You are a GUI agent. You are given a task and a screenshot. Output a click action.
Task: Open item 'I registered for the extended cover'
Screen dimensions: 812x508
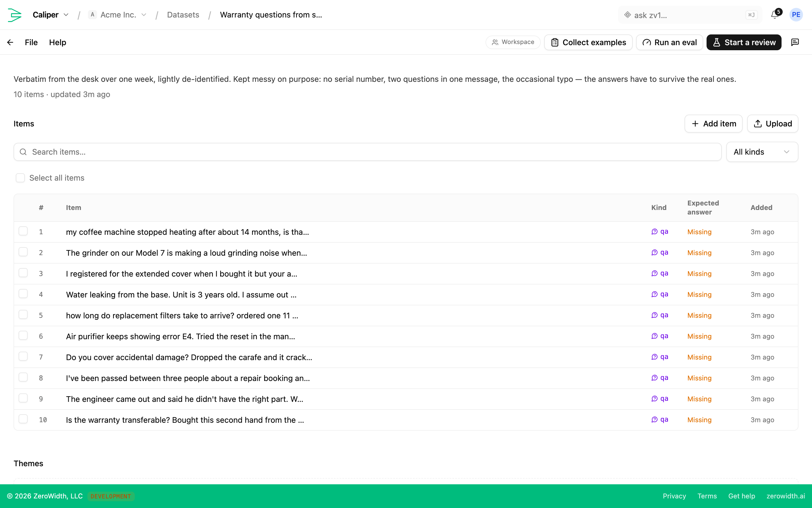[x=182, y=273]
